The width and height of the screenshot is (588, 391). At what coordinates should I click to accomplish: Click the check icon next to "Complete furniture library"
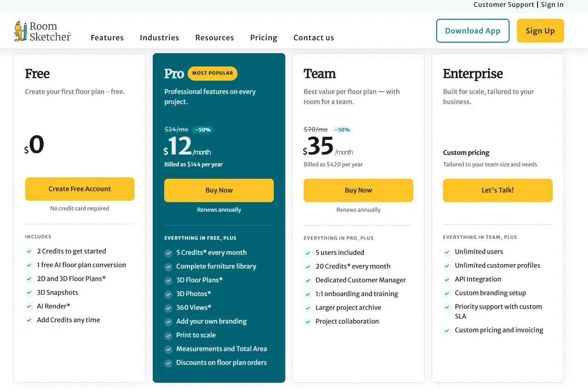tap(168, 267)
